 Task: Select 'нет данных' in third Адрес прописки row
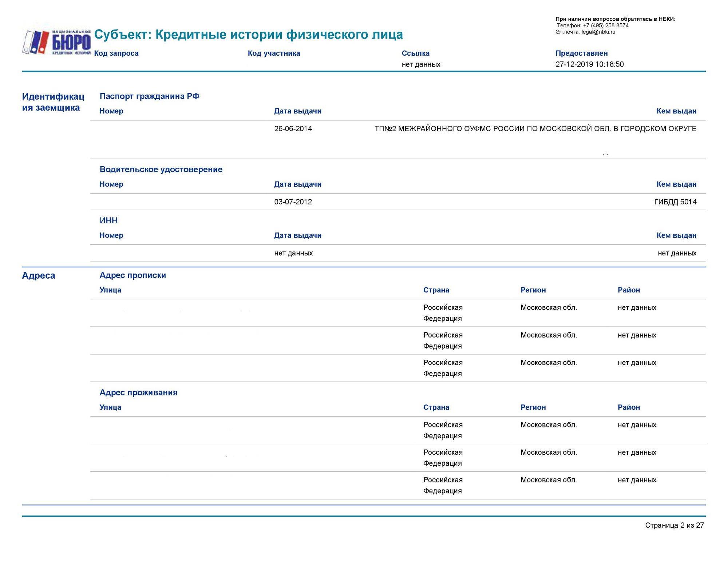[637, 363]
